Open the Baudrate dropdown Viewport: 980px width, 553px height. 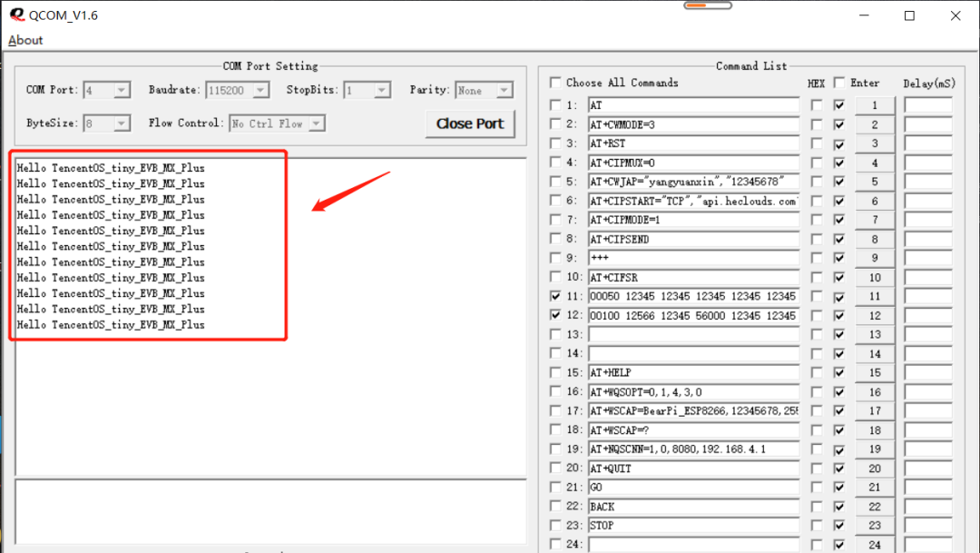[260, 90]
